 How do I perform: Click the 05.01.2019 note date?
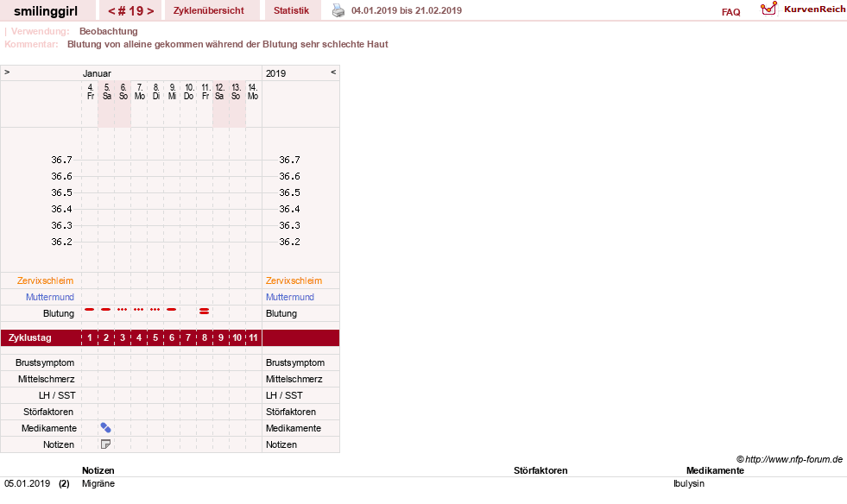click(x=27, y=483)
